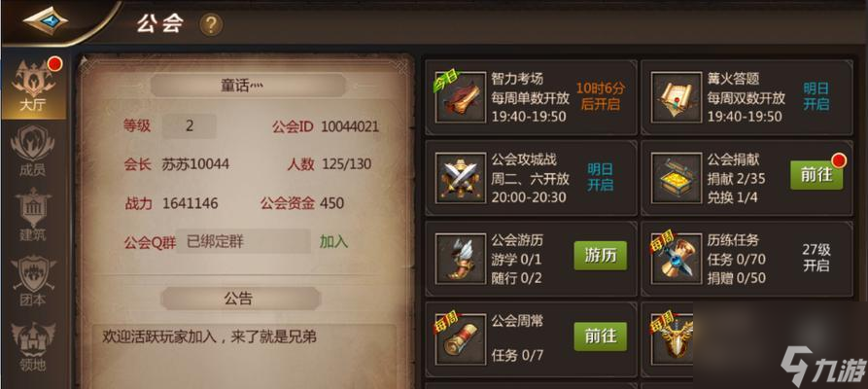Screen dimensions: 868x389
Task: Open the 篝火答题 parchment icon
Action: [x=676, y=97]
